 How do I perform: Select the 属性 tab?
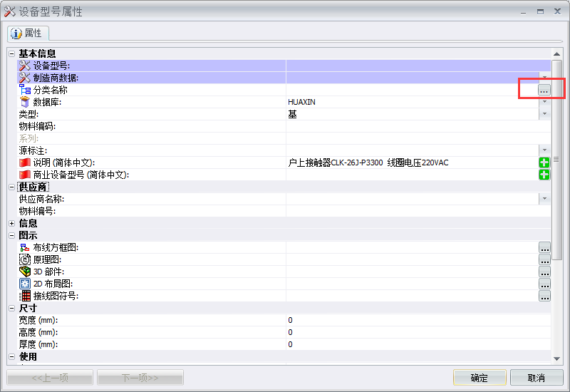pos(28,33)
